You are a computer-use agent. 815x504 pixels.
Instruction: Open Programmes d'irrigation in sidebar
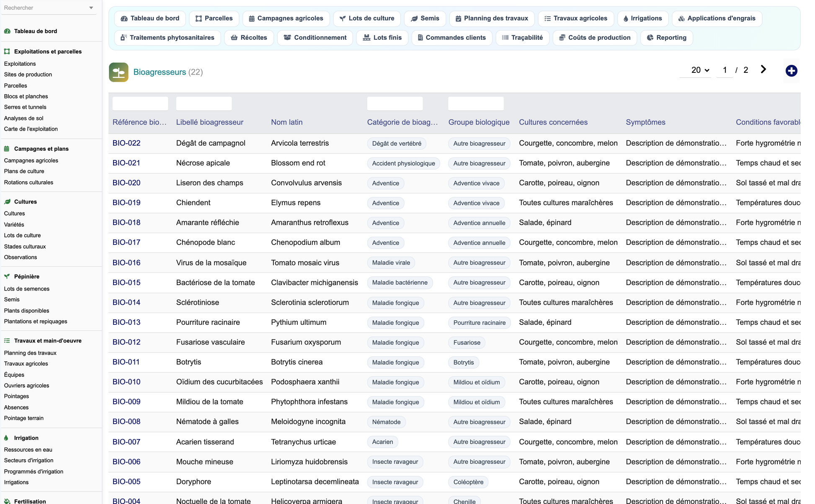coord(34,471)
